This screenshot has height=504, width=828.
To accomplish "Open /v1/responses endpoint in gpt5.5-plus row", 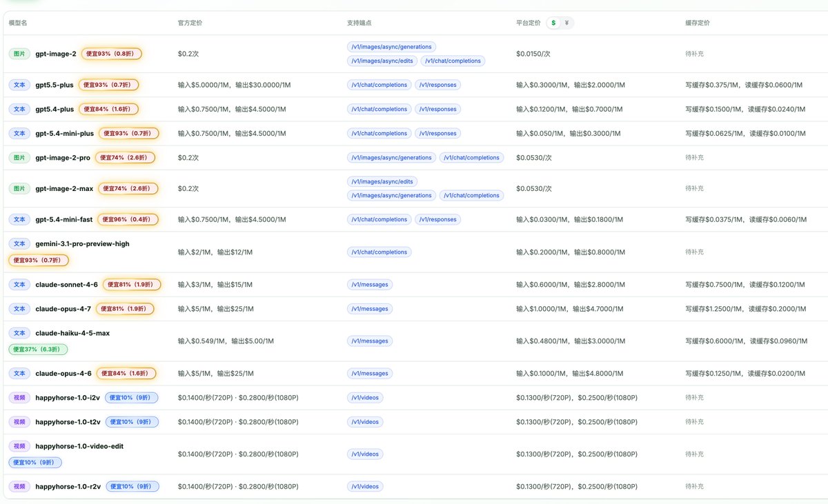I will tap(437, 85).
